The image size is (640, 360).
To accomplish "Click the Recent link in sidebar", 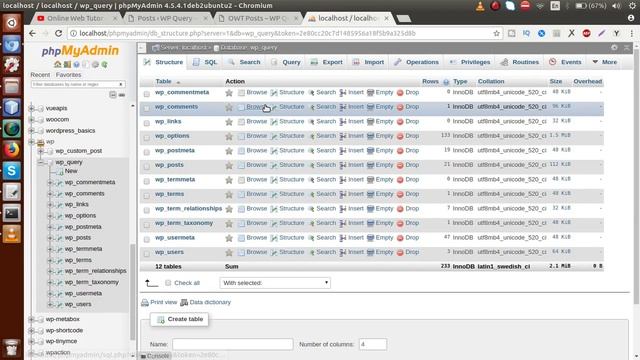I will (x=40, y=75).
